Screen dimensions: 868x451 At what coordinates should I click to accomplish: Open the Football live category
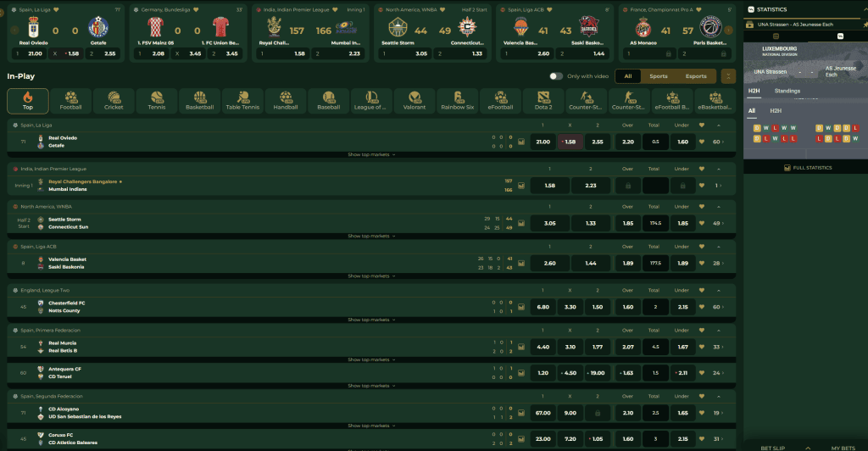71,101
